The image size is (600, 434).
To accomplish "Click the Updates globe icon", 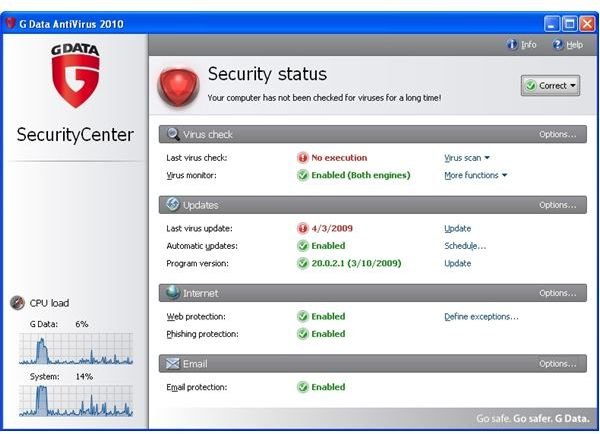I will point(173,204).
